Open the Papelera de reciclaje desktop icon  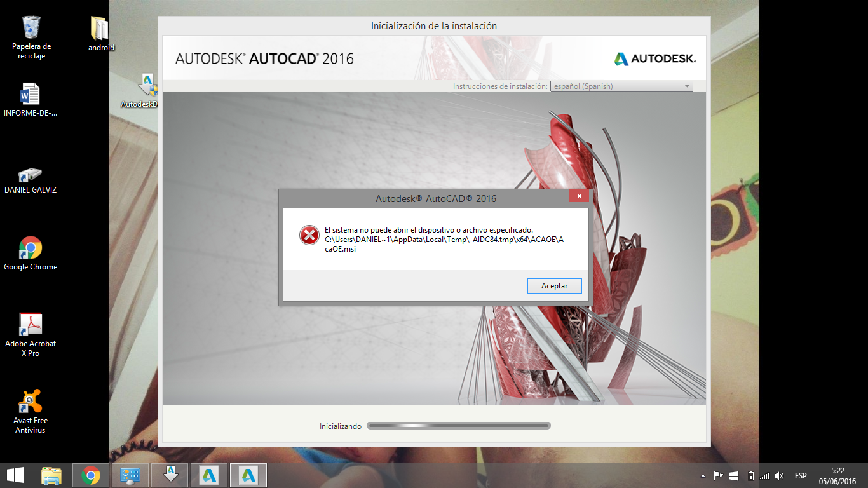(31, 38)
